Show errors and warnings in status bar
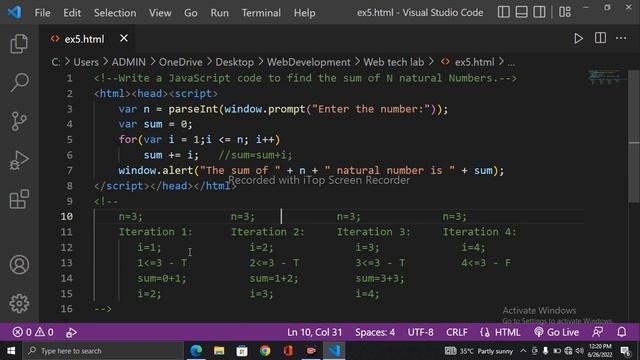Screen dimensions: 640x360 [x=33, y=332]
